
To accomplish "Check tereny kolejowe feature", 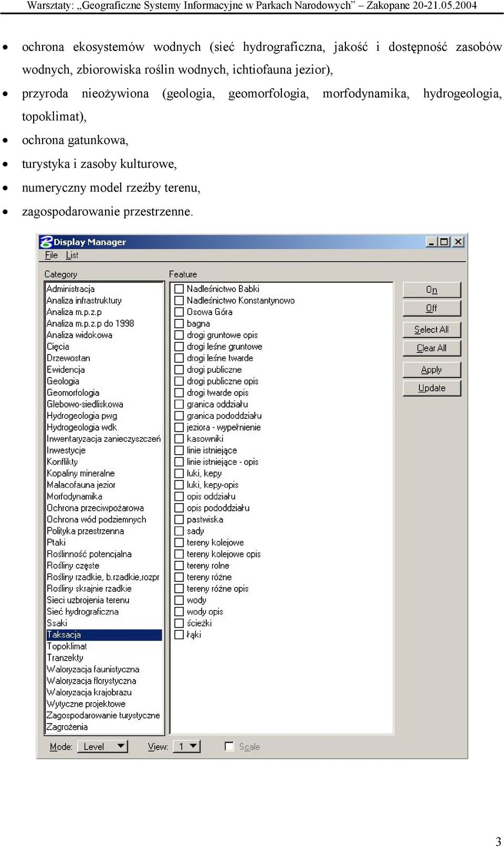I will click(179, 543).
